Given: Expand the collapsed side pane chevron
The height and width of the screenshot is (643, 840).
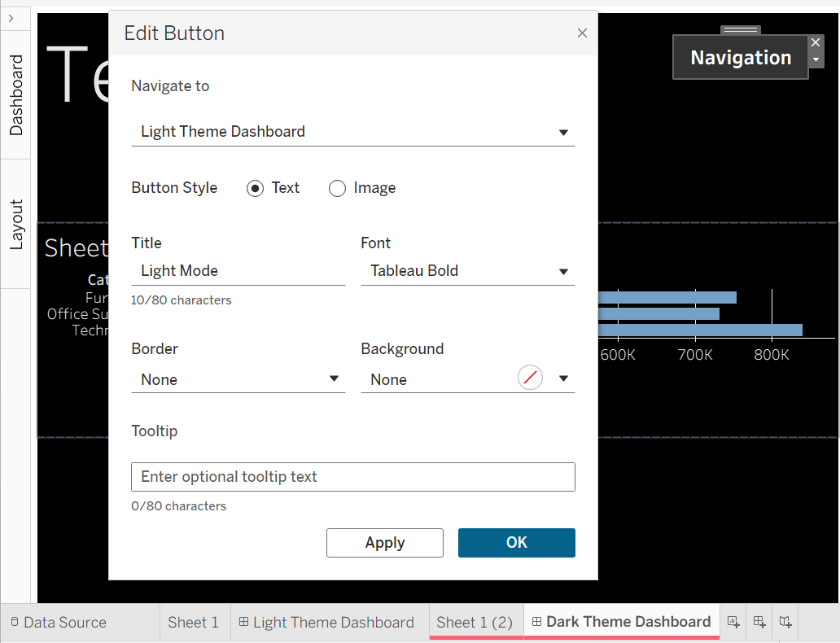Looking at the screenshot, I should [11, 19].
